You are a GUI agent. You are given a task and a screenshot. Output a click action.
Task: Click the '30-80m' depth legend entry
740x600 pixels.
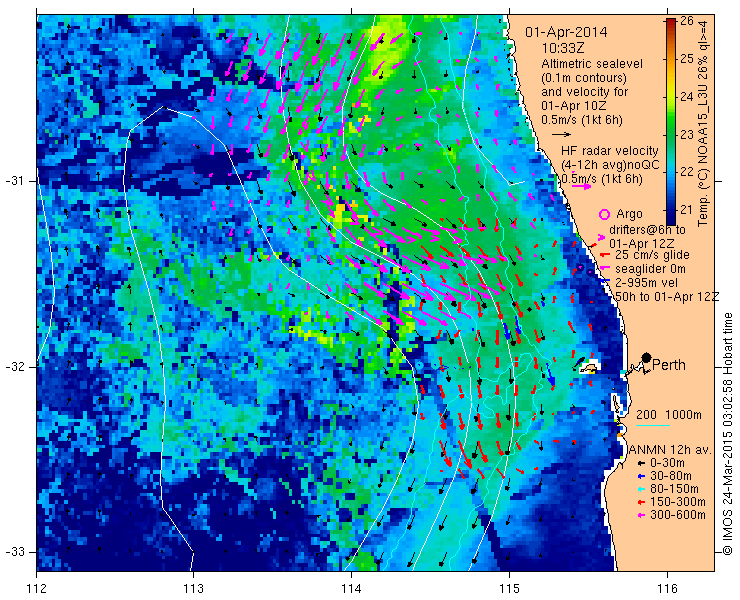(671, 476)
